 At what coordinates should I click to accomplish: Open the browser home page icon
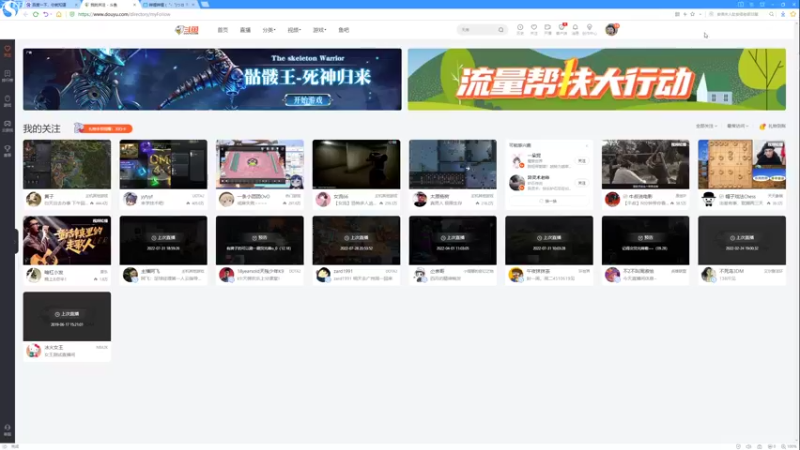tap(59, 14)
